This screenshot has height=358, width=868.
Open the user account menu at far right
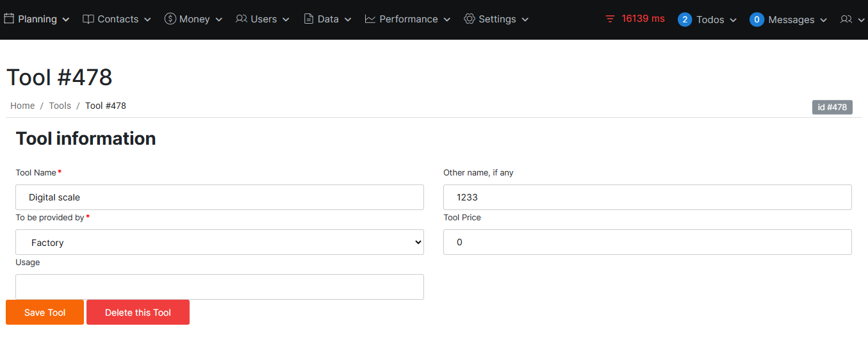pyautogui.click(x=852, y=20)
